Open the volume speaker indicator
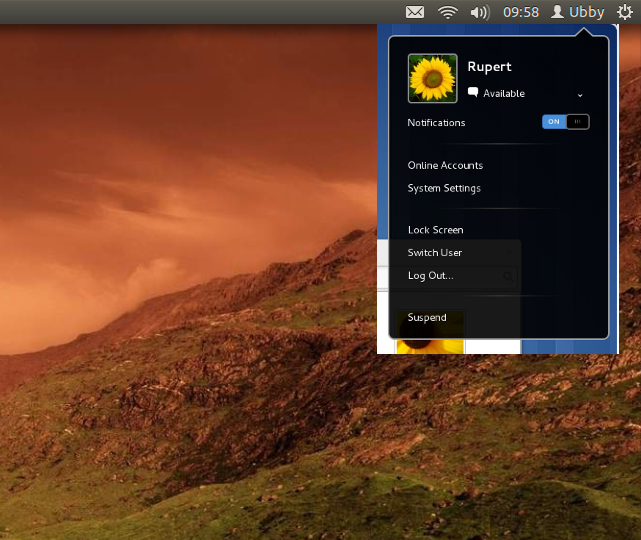 [x=479, y=12]
